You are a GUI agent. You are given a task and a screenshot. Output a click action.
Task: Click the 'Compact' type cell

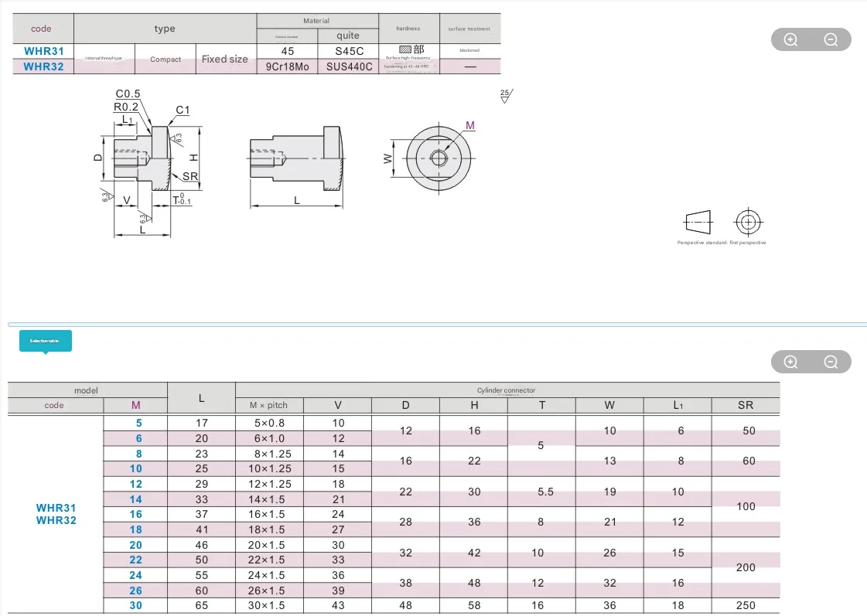coord(166,59)
